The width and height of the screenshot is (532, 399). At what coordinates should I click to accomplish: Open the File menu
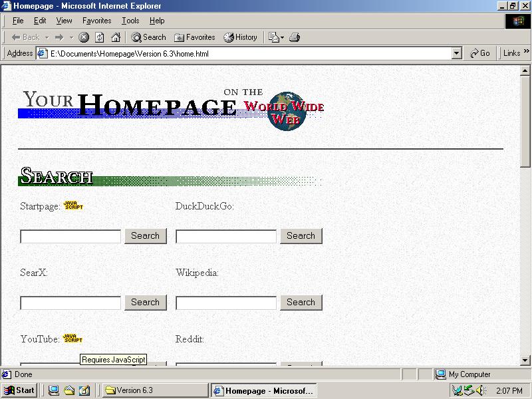tap(18, 21)
